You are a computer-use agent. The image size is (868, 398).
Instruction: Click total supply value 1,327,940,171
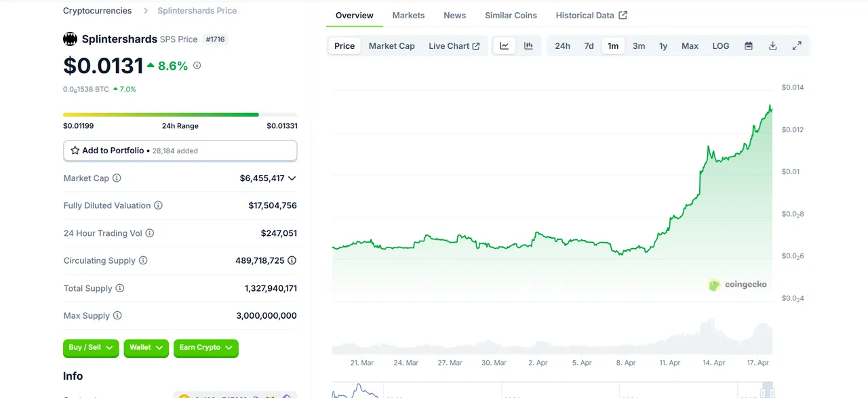tap(271, 288)
